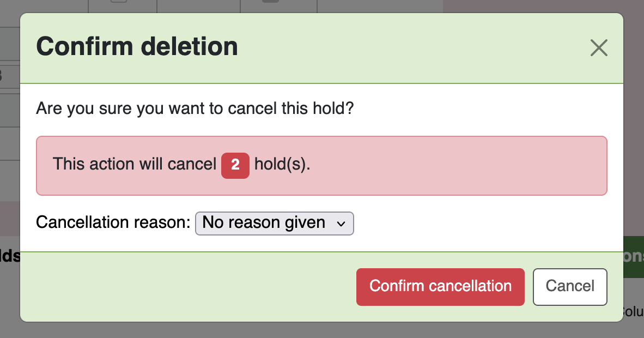Click the cut-off Colu text behind the dialog

(633, 312)
